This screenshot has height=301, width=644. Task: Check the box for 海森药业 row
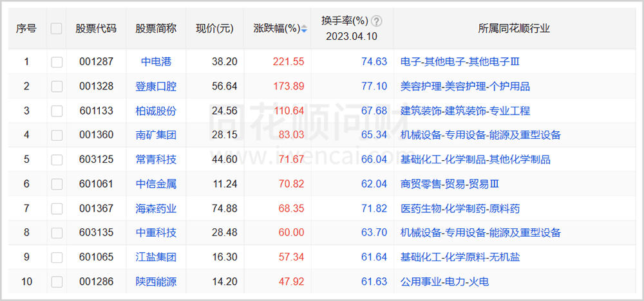57,209
